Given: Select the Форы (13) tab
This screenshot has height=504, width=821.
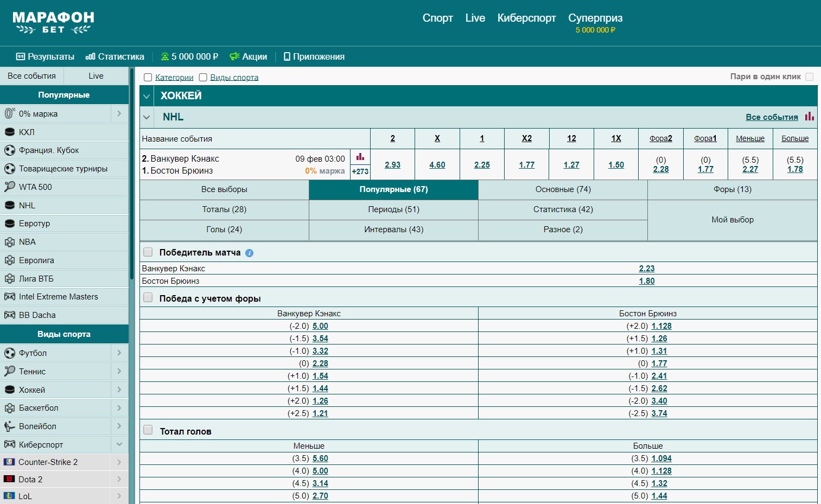Looking at the screenshot, I should [x=733, y=189].
